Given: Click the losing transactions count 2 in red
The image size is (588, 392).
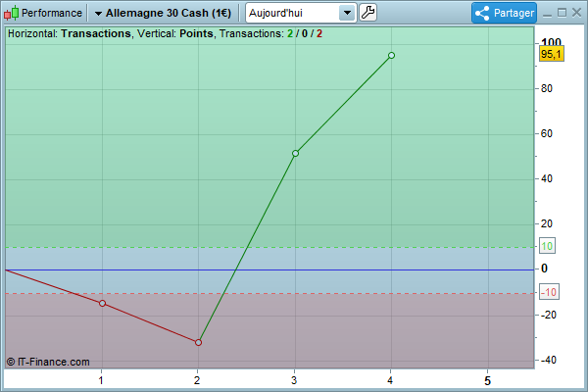Looking at the screenshot, I should (319, 33).
